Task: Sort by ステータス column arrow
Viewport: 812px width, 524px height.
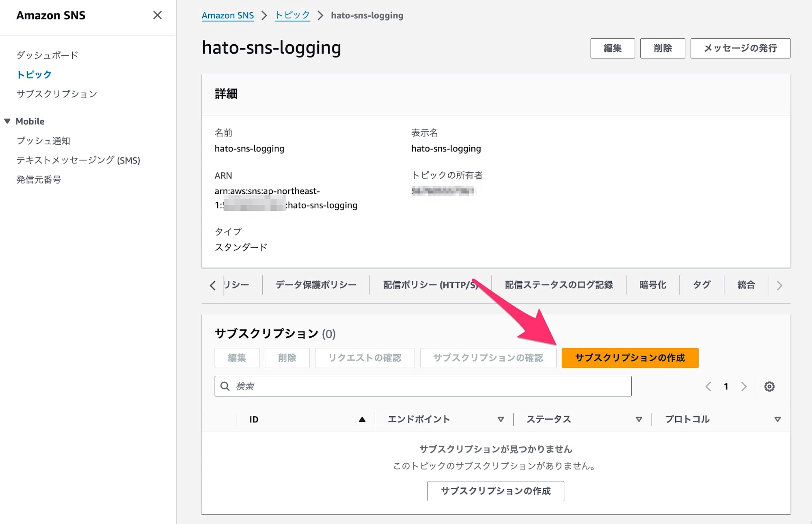Action: point(639,419)
